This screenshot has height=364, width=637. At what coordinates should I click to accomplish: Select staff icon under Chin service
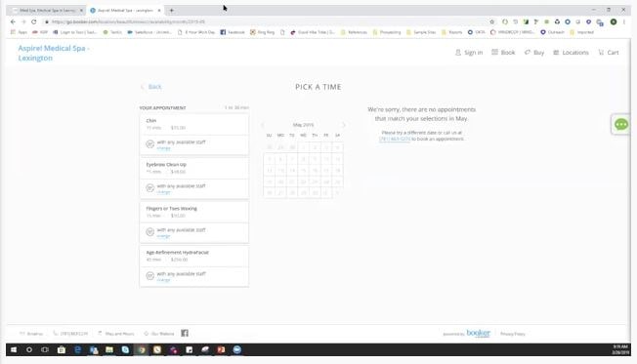(149, 144)
